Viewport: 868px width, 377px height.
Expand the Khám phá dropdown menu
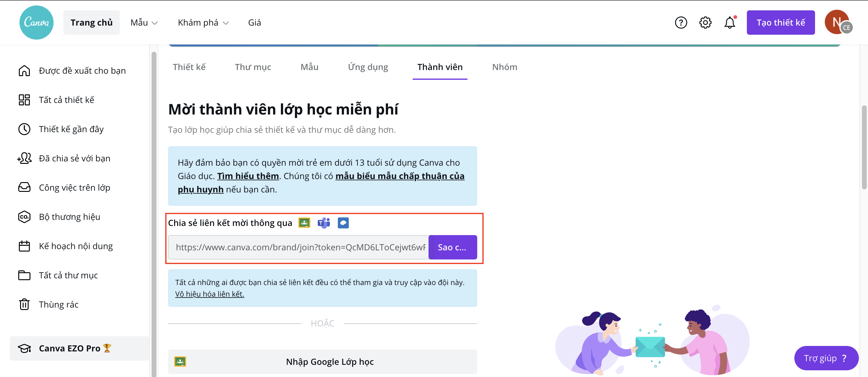click(204, 23)
